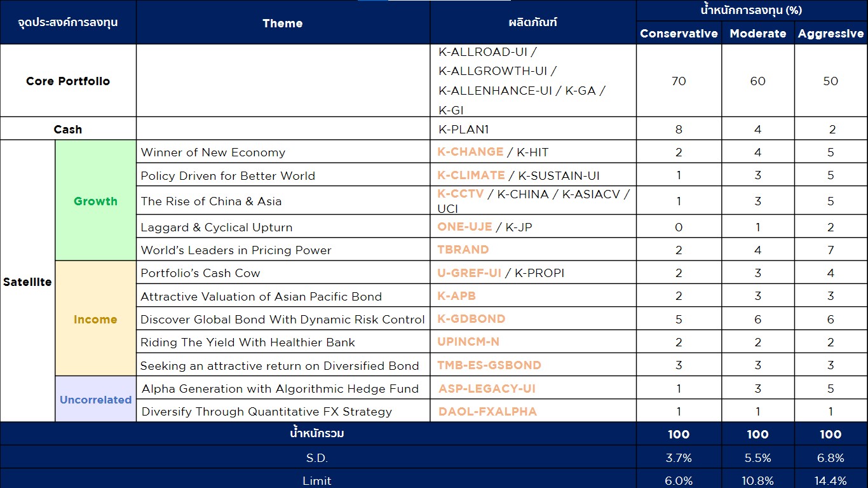Select Aggressive S.D. value 6.8%

pos(831,457)
